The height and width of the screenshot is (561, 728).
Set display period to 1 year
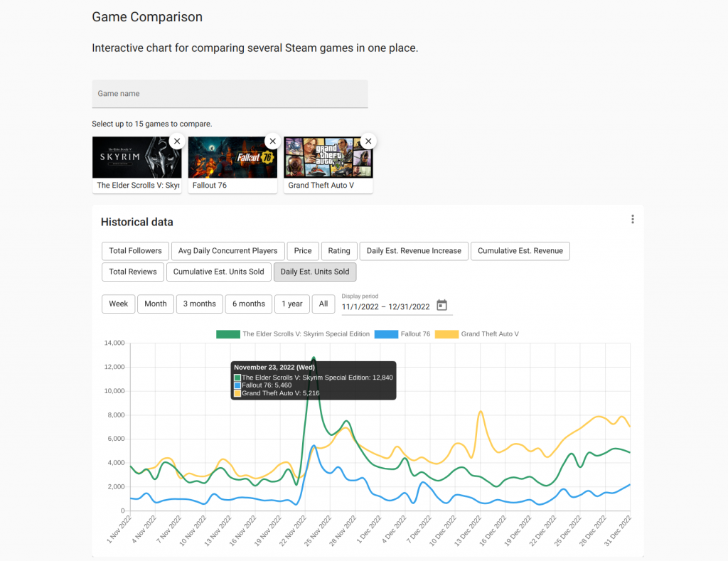[x=292, y=304]
